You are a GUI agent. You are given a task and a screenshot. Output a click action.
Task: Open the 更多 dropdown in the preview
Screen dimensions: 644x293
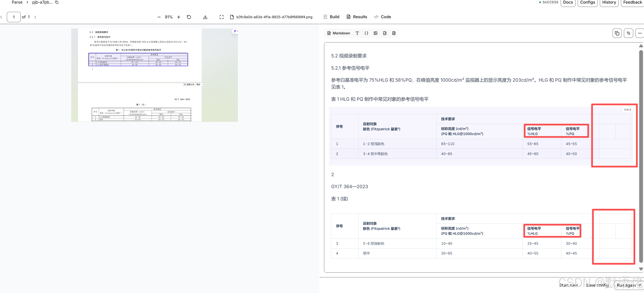click(199, 85)
